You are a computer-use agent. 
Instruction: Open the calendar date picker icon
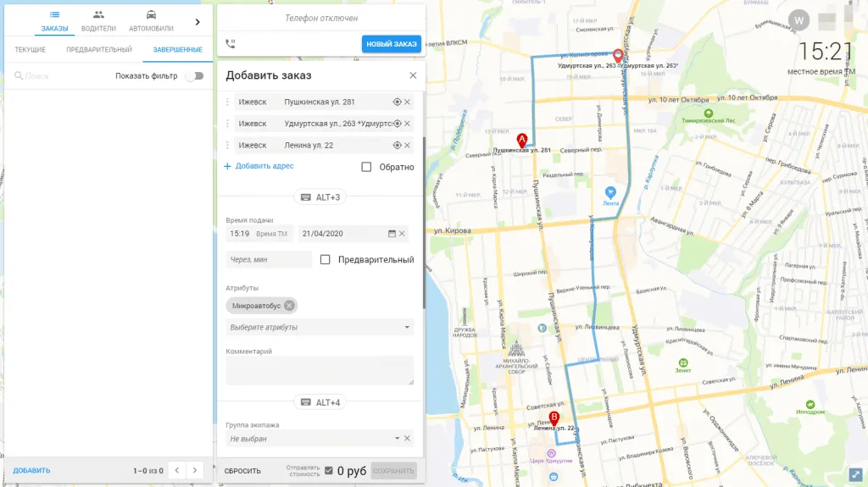coord(392,234)
